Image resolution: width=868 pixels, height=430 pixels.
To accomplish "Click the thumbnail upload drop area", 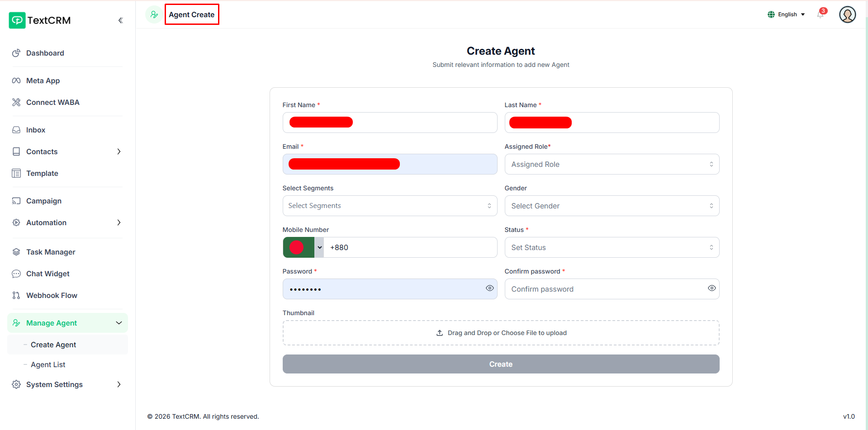I will 501,333.
